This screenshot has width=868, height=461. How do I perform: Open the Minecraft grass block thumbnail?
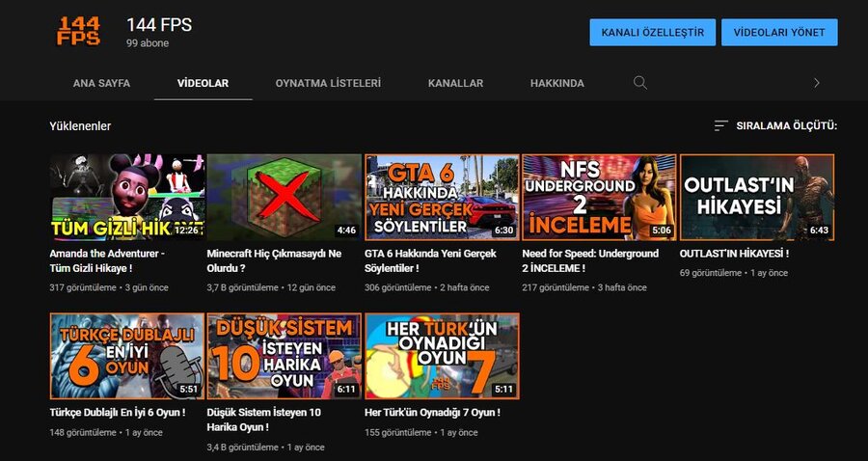(284, 197)
